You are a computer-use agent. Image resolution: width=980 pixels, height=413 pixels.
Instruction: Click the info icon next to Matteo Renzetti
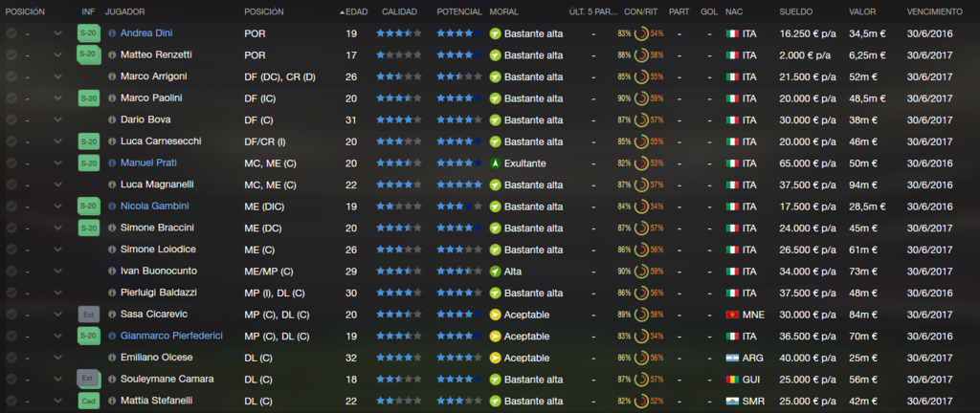point(113,54)
